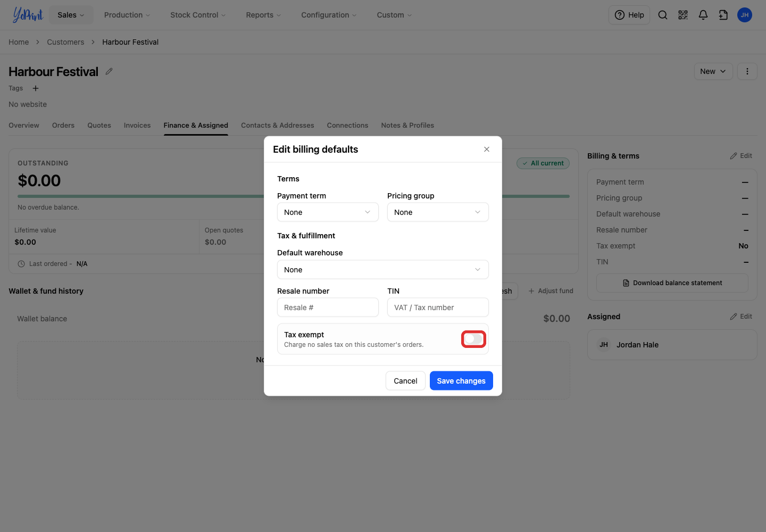Switch to the Quotes tab
The image size is (766, 532).
tap(99, 126)
